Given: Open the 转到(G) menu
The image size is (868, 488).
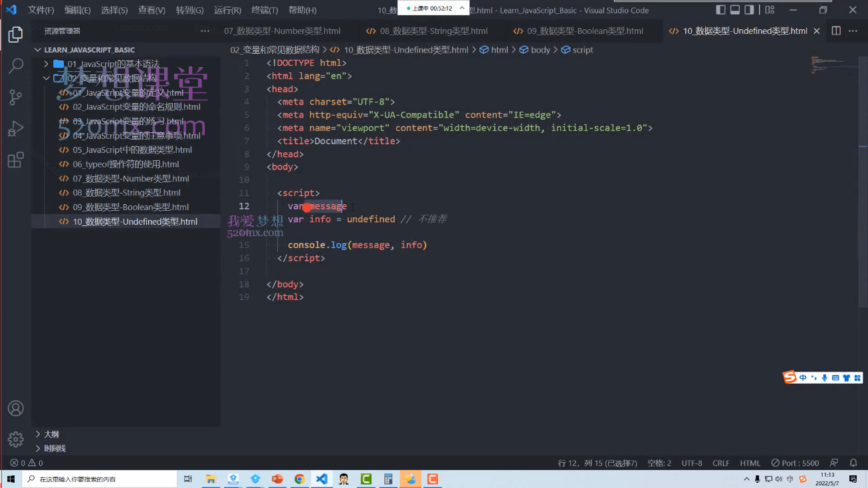Looking at the screenshot, I should pyautogui.click(x=189, y=10).
